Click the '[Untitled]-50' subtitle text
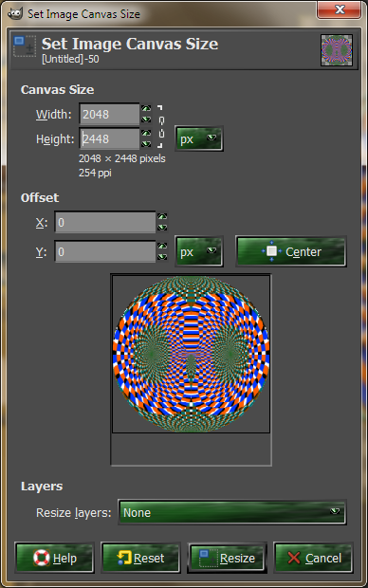The image size is (368, 588). (70, 59)
